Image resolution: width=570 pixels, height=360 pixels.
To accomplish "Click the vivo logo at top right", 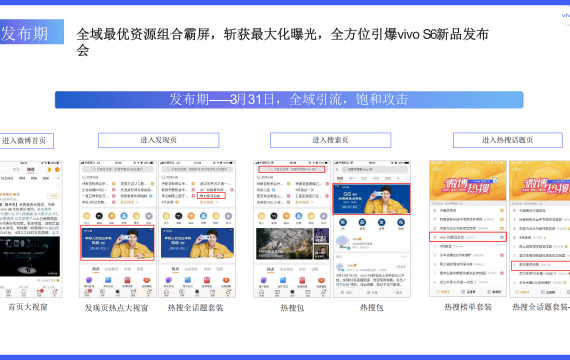I will pyautogui.click(x=566, y=16).
